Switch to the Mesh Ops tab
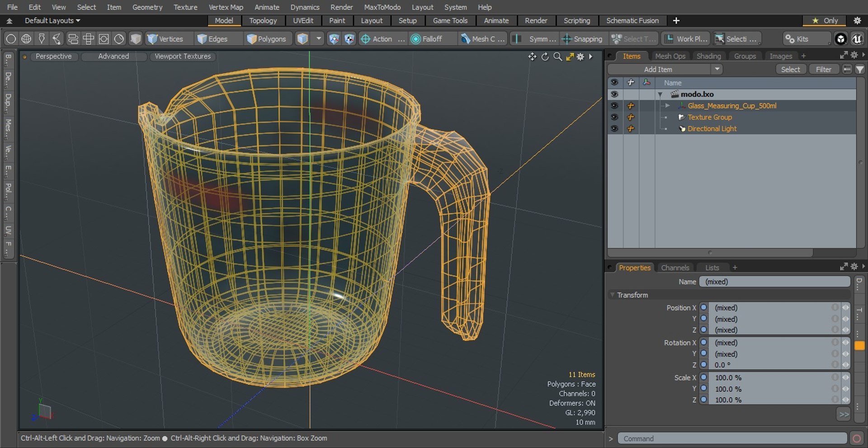 point(670,56)
